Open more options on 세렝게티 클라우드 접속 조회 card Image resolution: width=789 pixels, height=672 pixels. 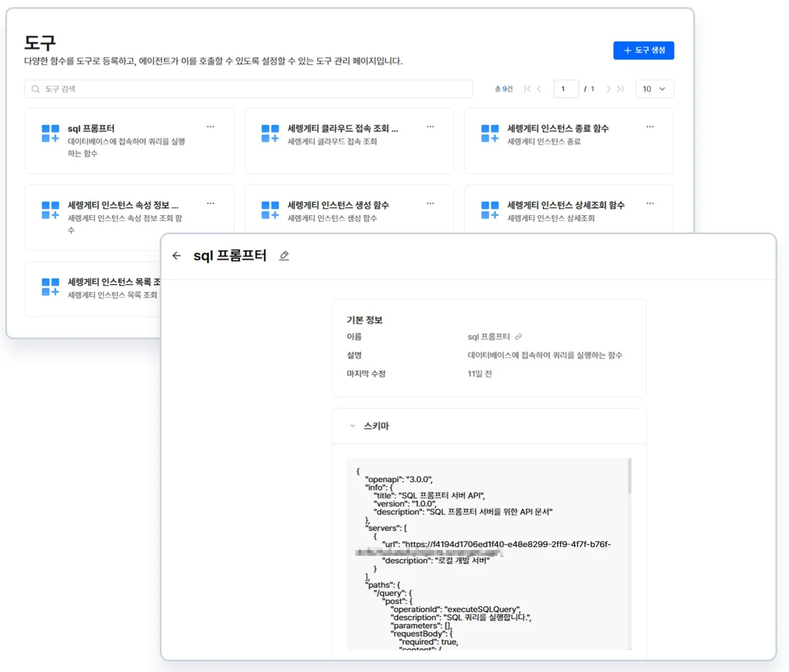click(x=430, y=127)
